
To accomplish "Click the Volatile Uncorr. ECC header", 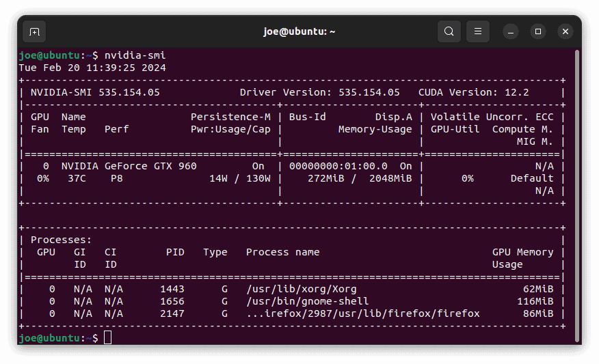I will (492, 117).
